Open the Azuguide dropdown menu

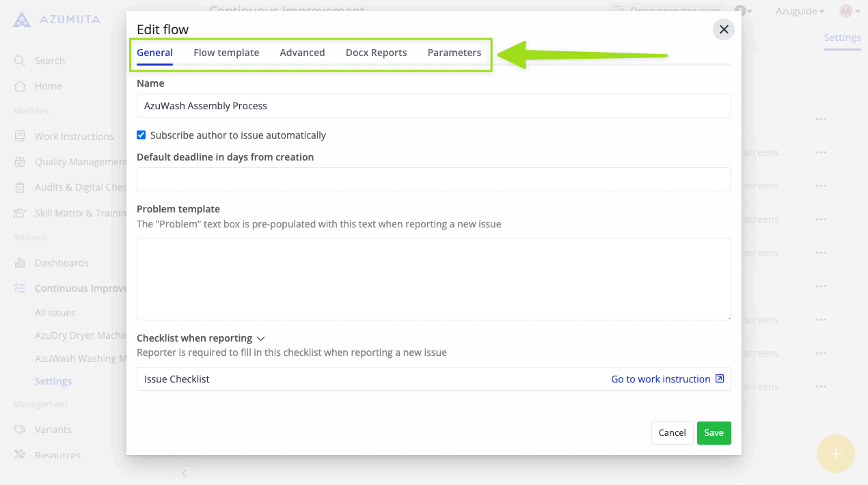(800, 11)
